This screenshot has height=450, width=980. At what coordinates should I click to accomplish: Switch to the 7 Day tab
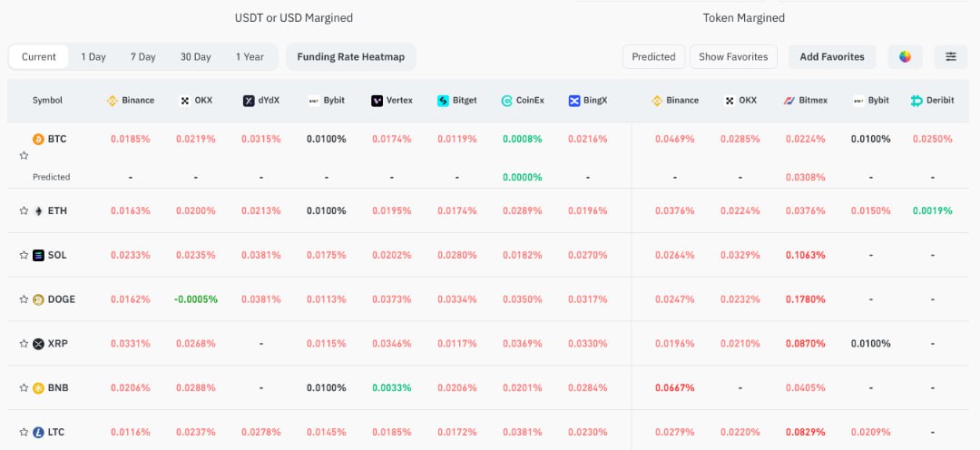click(143, 57)
